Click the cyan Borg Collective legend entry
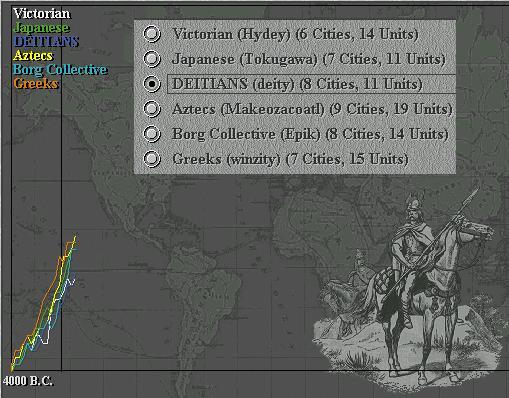 60,69
